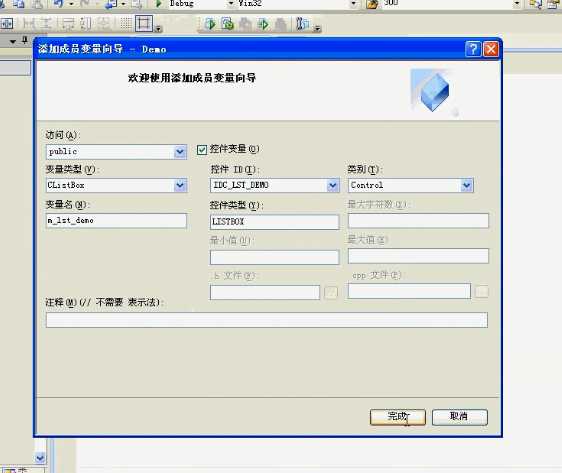
Task: Click the variable name field m_lst_demo
Action: [x=116, y=220]
